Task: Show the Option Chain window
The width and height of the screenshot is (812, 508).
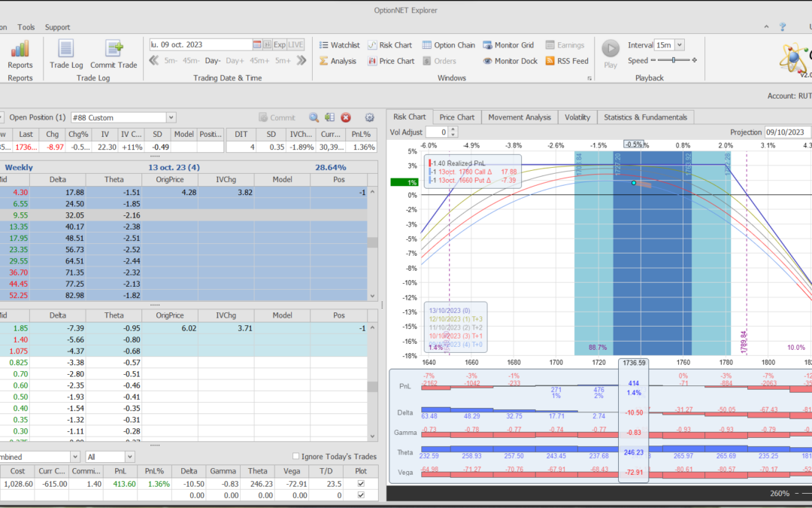Action: [449, 45]
